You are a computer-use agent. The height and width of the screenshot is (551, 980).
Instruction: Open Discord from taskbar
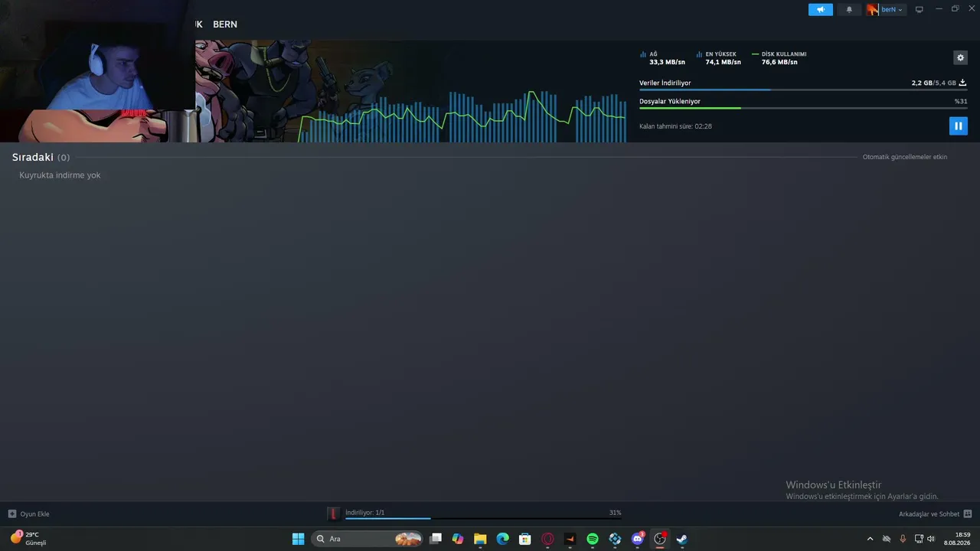pos(638,539)
